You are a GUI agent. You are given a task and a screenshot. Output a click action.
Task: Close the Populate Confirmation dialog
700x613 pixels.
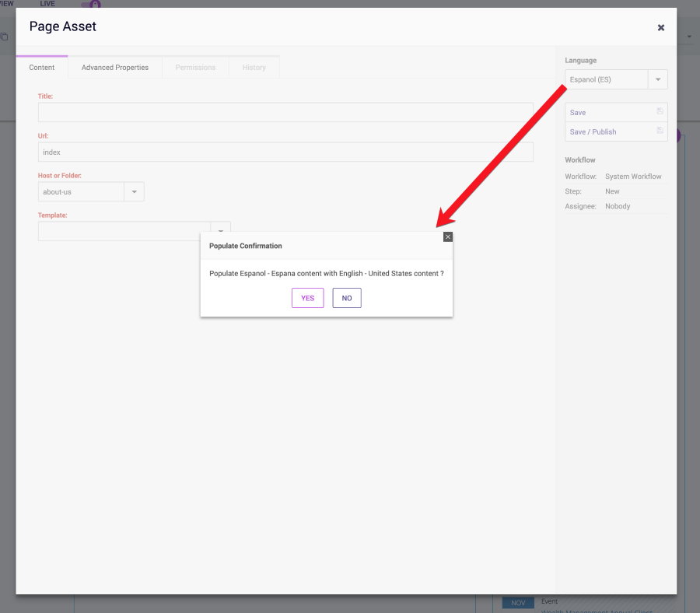448,236
